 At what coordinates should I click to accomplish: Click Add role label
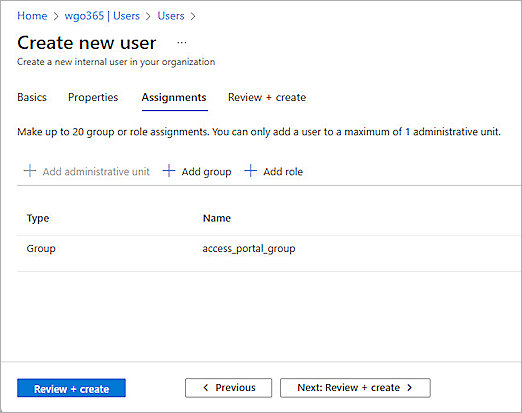pos(283,172)
